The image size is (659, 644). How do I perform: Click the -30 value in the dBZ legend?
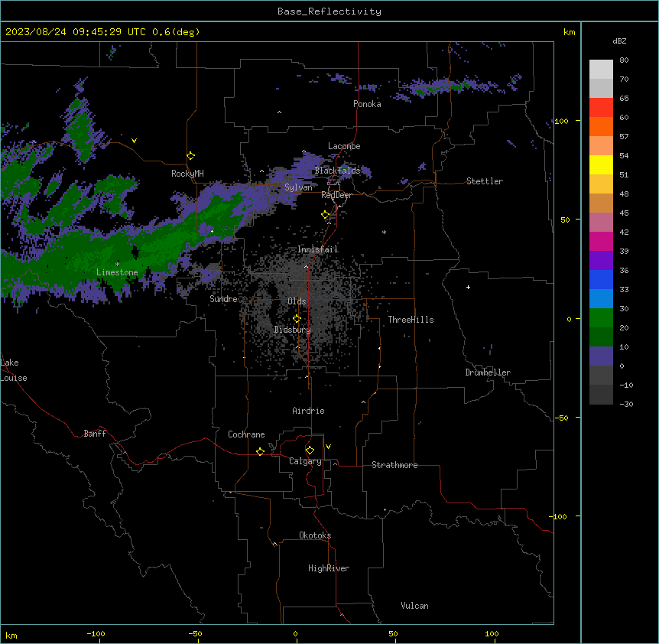click(626, 404)
